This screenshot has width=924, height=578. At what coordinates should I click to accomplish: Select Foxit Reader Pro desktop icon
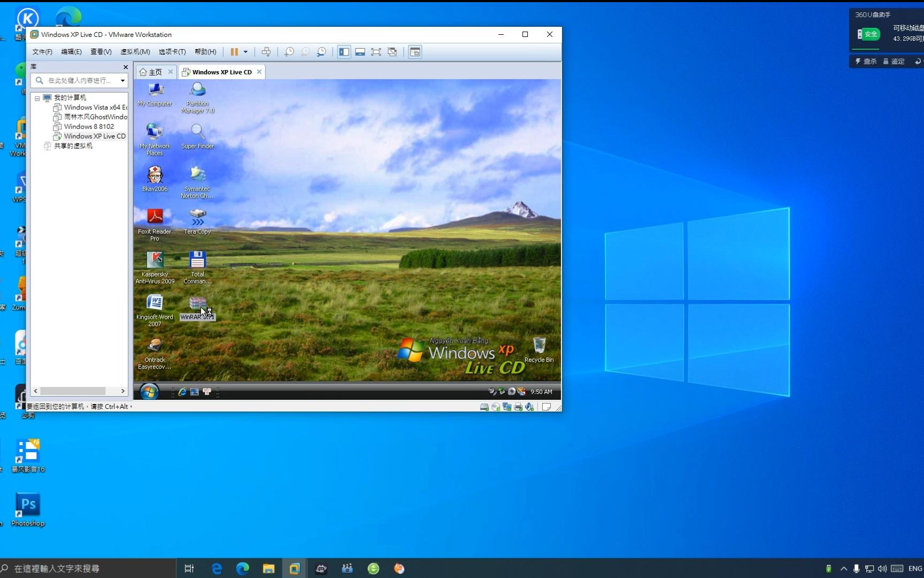(x=155, y=225)
